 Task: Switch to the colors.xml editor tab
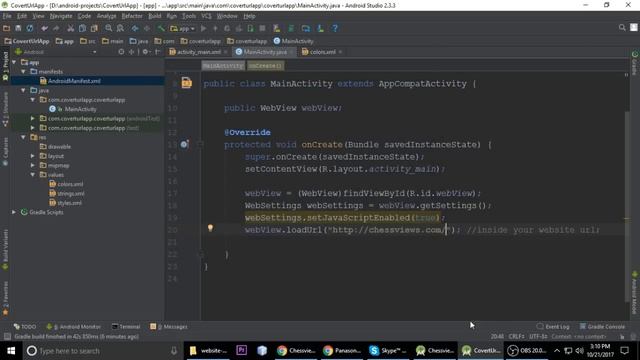(x=322, y=52)
